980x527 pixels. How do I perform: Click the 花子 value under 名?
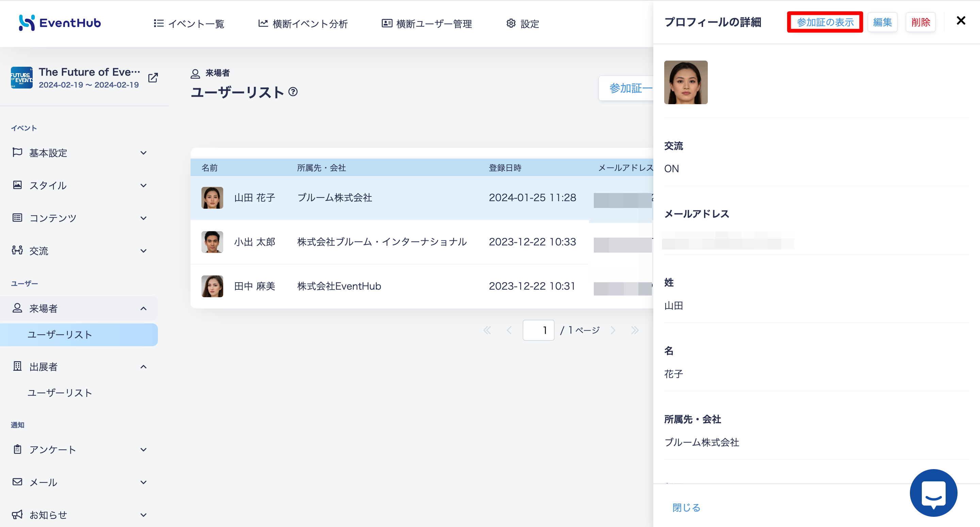click(x=673, y=374)
